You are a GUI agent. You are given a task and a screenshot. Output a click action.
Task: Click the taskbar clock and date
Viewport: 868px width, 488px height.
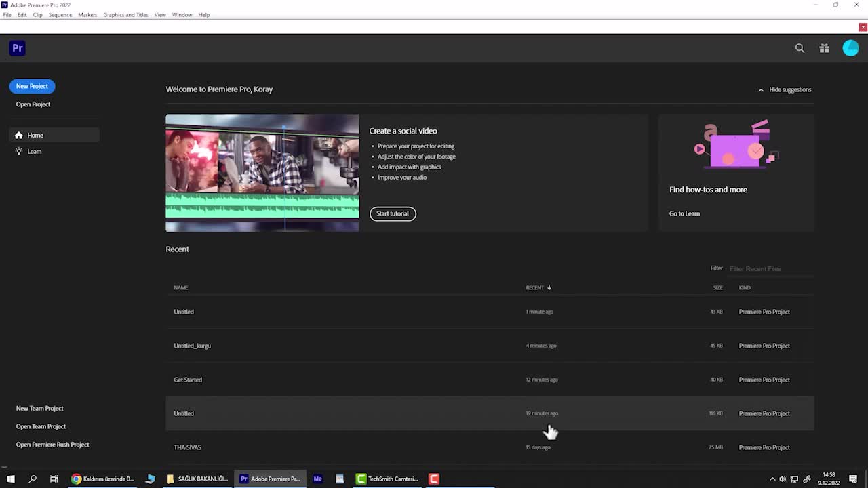829,479
